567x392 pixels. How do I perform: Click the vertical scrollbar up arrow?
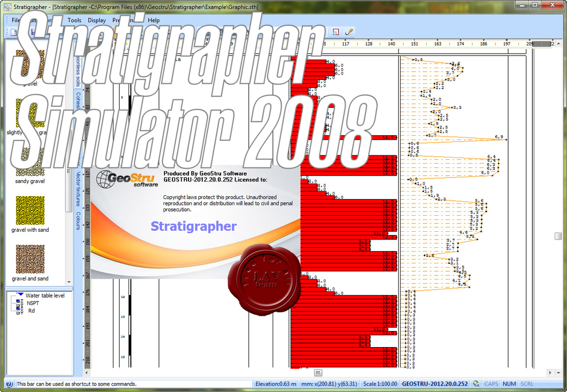click(x=558, y=44)
